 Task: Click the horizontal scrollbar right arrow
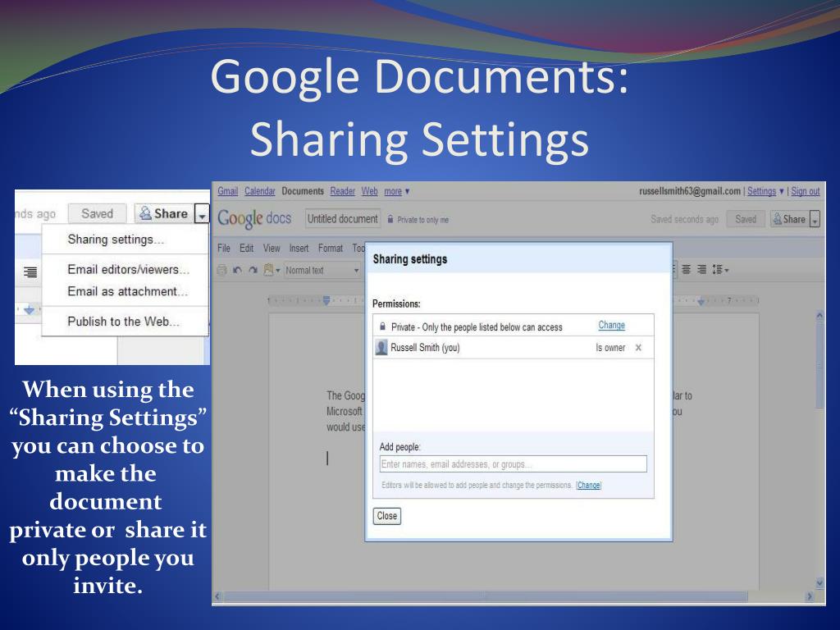pyautogui.click(x=810, y=596)
